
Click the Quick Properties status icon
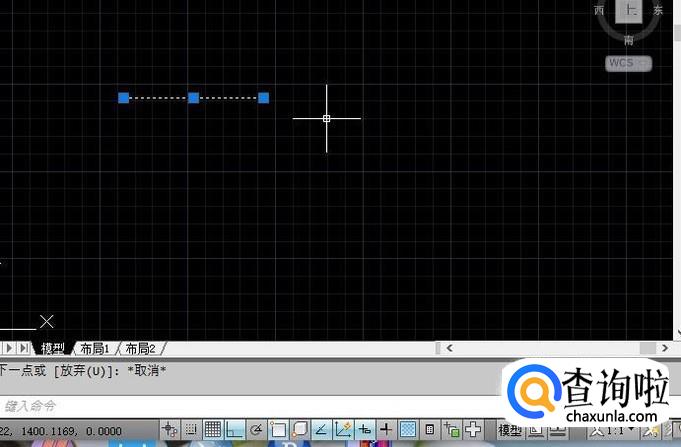[x=430, y=430]
